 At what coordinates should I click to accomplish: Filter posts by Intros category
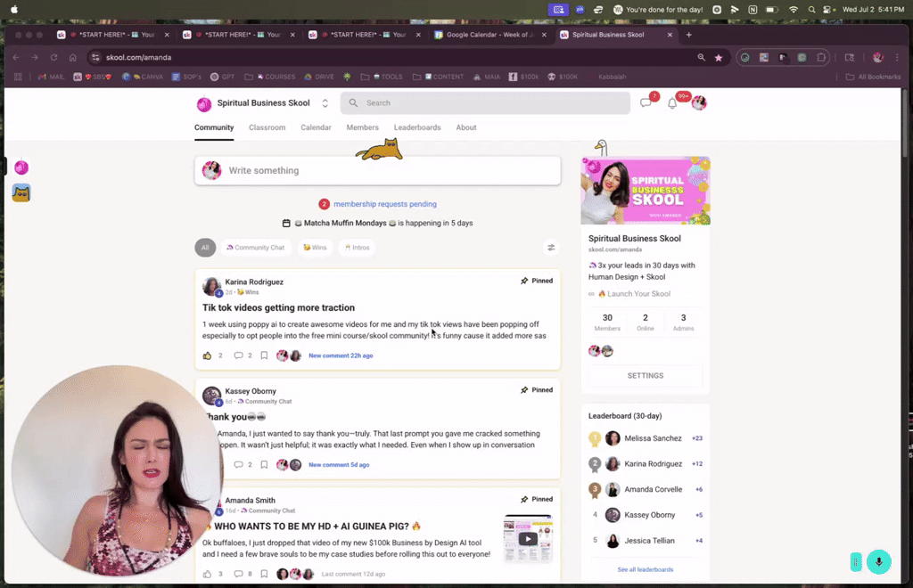point(357,247)
